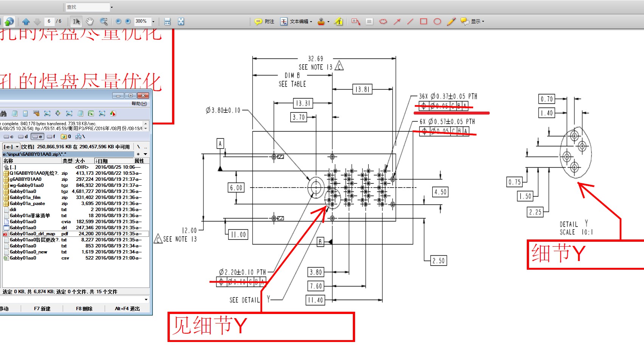Select the pencil drawing tool
The height and width of the screenshot is (359, 644).
pyautogui.click(x=451, y=22)
